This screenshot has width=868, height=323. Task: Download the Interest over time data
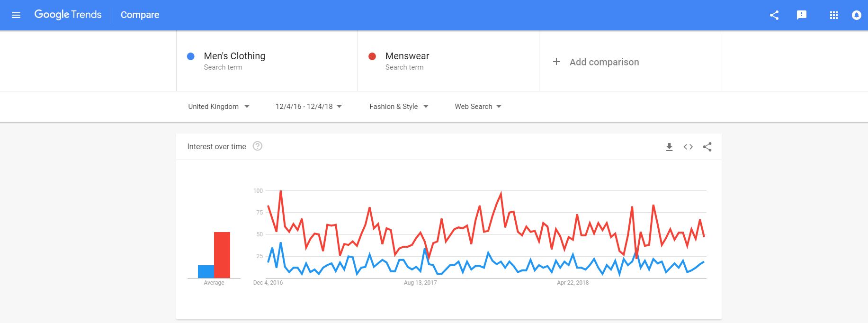pos(669,147)
